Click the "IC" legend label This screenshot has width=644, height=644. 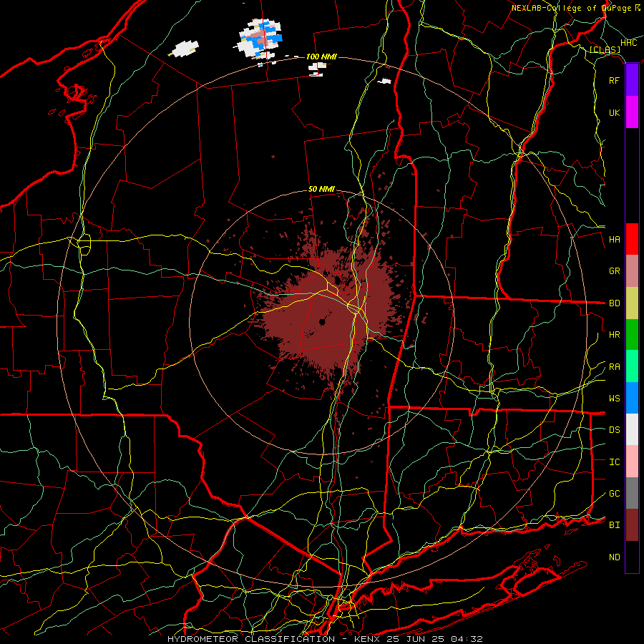[614, 462]
